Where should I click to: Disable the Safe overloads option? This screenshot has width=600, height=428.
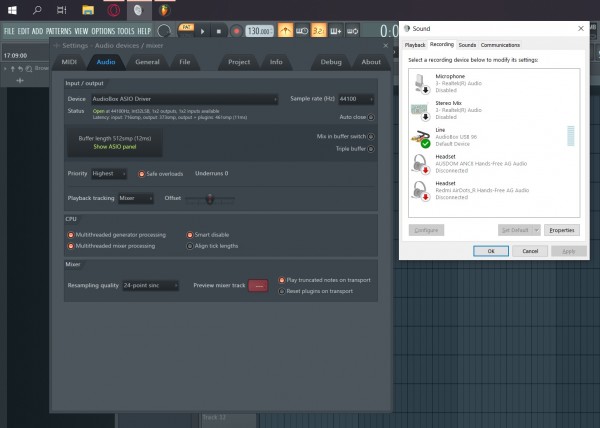pyautogui.click(x=142, y=173)
